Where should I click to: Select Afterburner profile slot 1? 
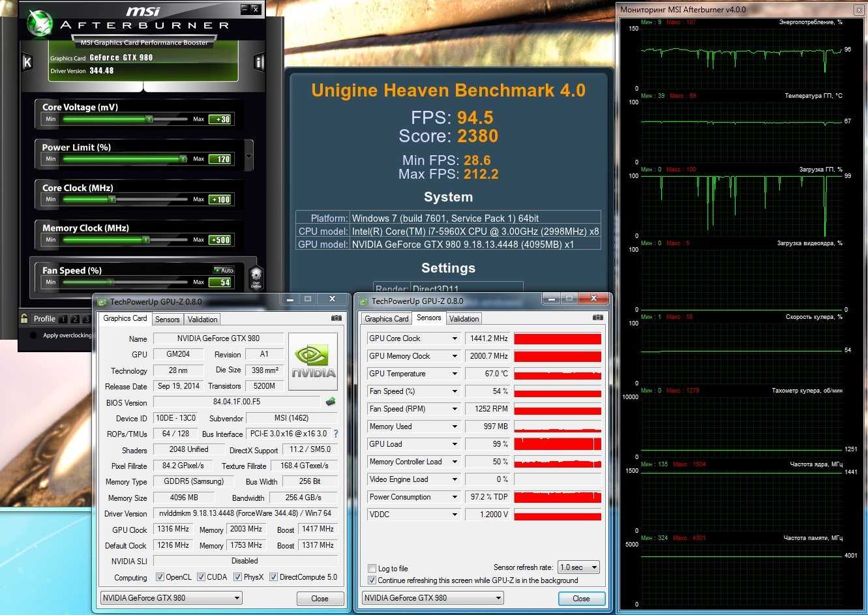[x=63, y=319]
